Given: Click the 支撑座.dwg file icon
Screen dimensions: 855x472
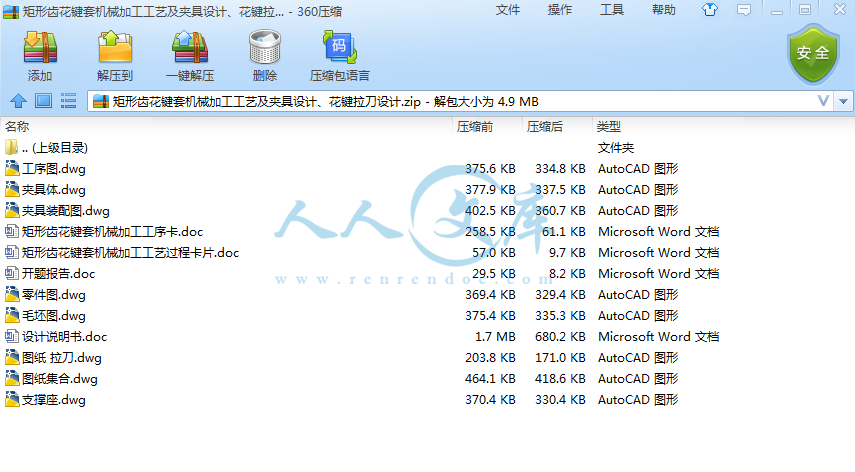Looking at the screenshot, I should tap(12, 400).
